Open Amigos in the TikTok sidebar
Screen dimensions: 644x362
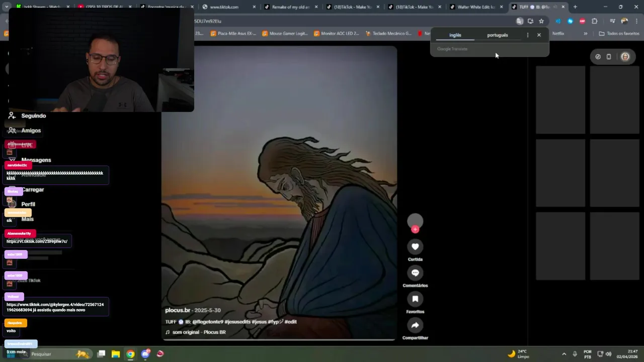26,130
